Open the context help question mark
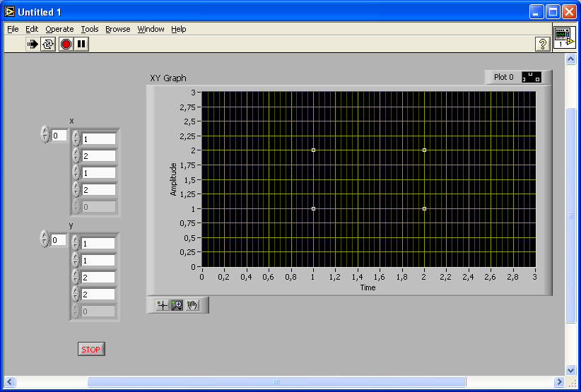Image resolution: width=581 pixels, height=392 pixels. tap(543, 44)
